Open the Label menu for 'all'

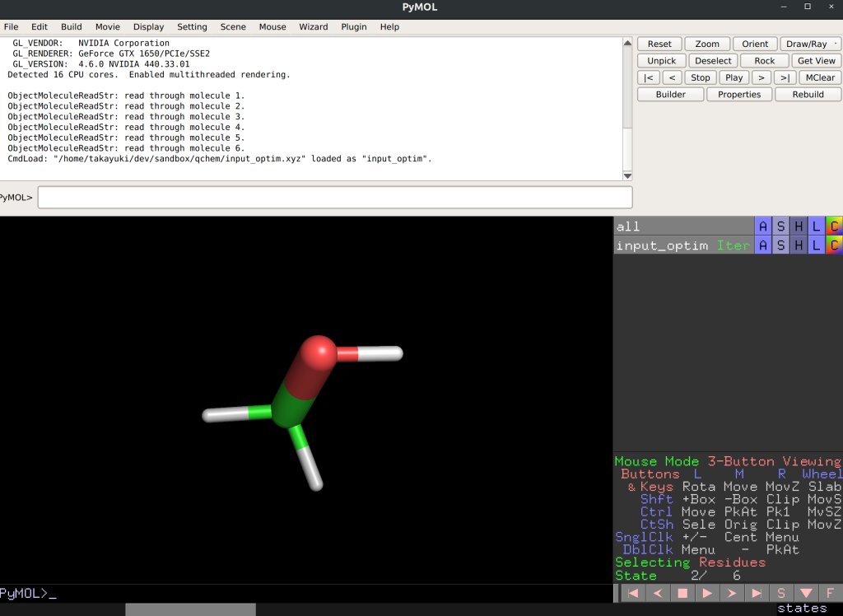coord(816,226)
